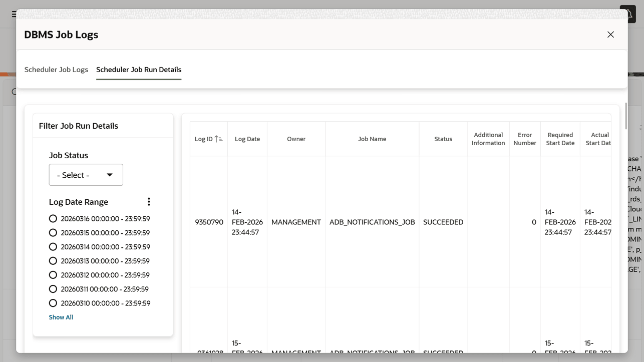Click the Actual Start Date column header

[x=596, y=139]
